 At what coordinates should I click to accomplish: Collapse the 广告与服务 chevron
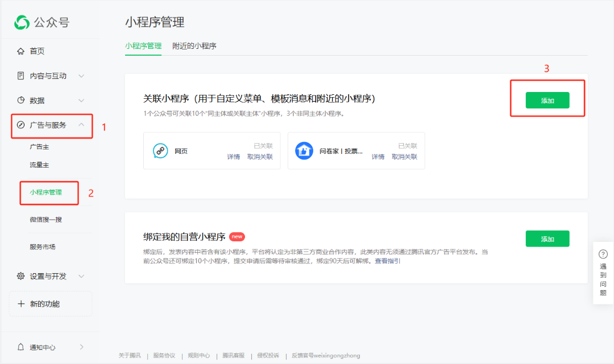coord(81,125)
